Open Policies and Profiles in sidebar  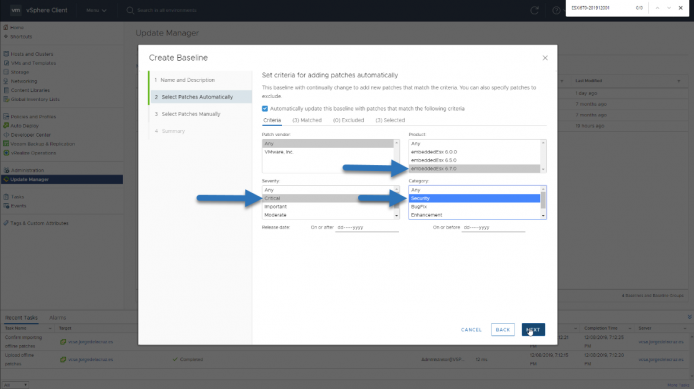[33, 117]
